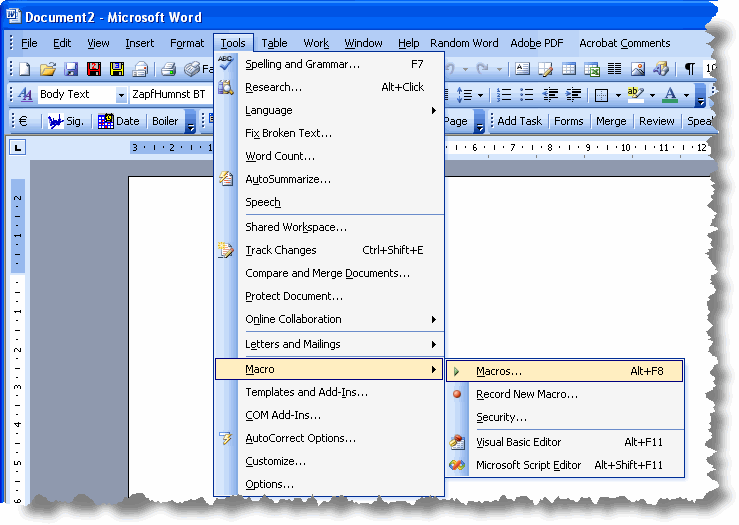
Task: Open the Table menu
Action: pos(274,43)
